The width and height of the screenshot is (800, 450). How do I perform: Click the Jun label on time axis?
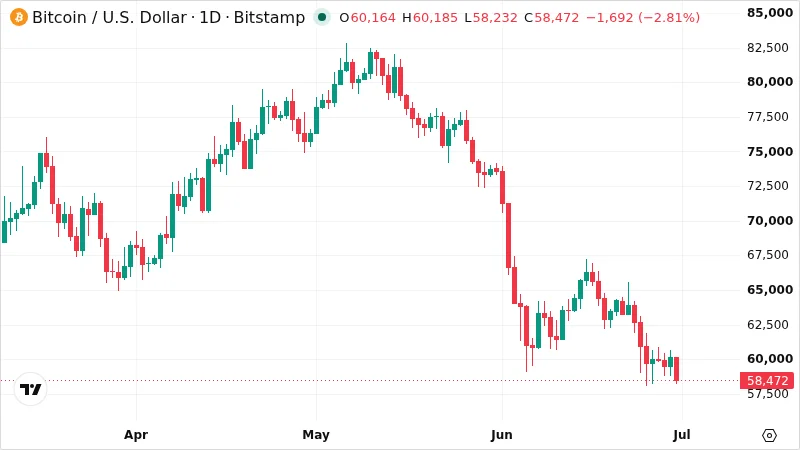tap(502, 435)
